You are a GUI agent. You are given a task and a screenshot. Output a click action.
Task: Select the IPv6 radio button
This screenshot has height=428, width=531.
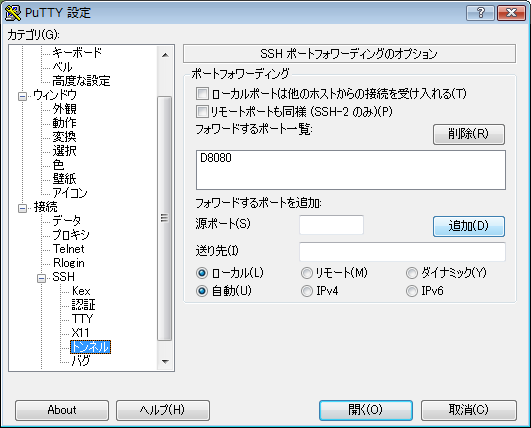[x=412, y=291]
